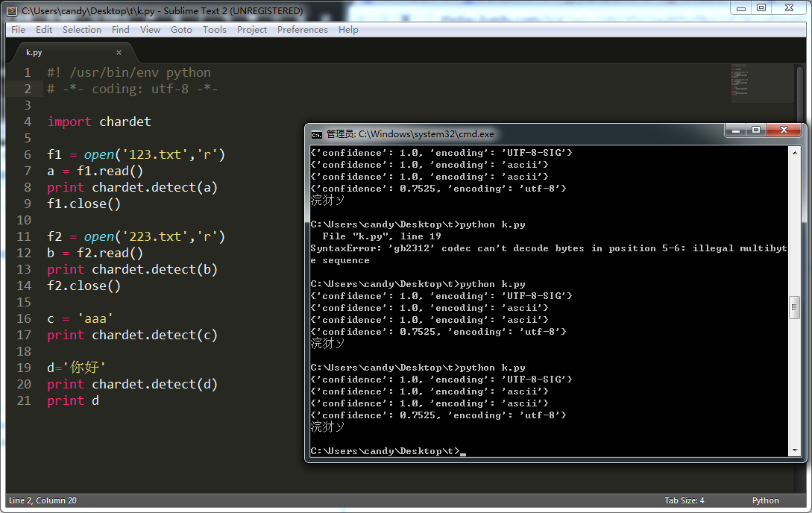
Task: Close the cmd.exe console window
Action: pyautogui.click(x=784, y=130)
